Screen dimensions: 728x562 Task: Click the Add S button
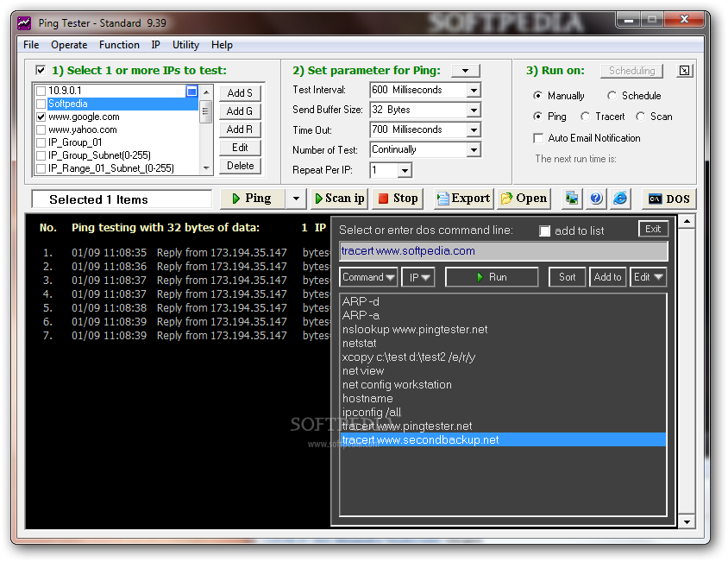tap(240, 93)
